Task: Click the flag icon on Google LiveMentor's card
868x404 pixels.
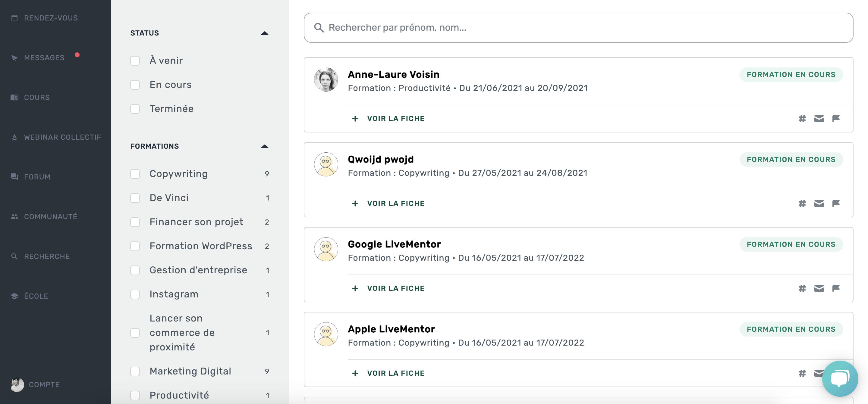Action: [836, 288]
